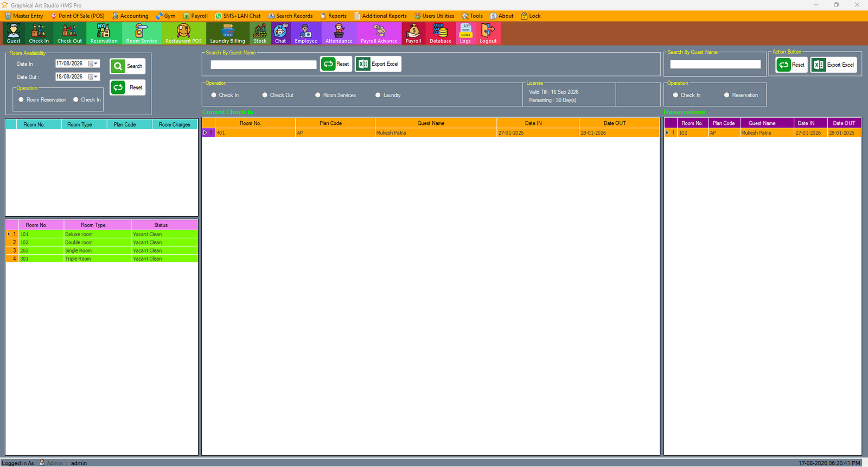This screenshot has height=467, width=868.
Task: Open the Additional Reports menu
Action: pyautogui.click(x=380, y=16)
